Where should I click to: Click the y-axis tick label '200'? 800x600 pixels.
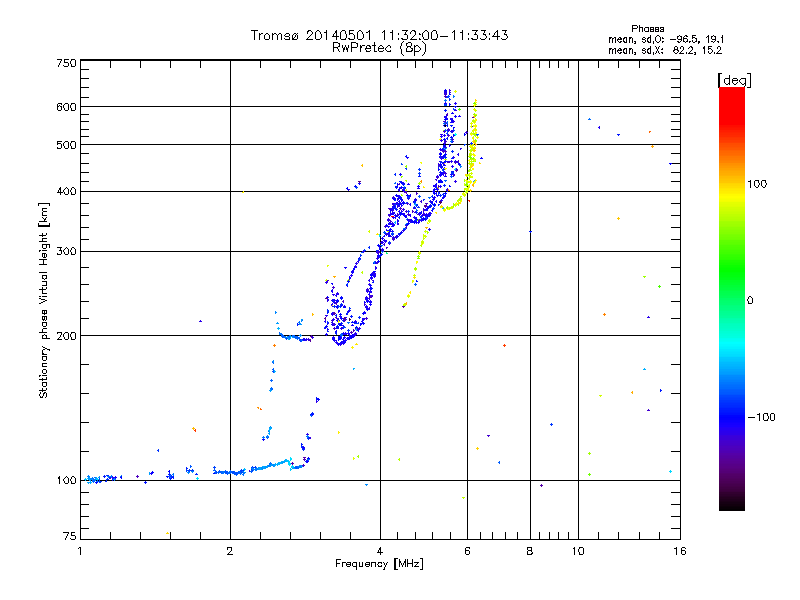(66, 336)
